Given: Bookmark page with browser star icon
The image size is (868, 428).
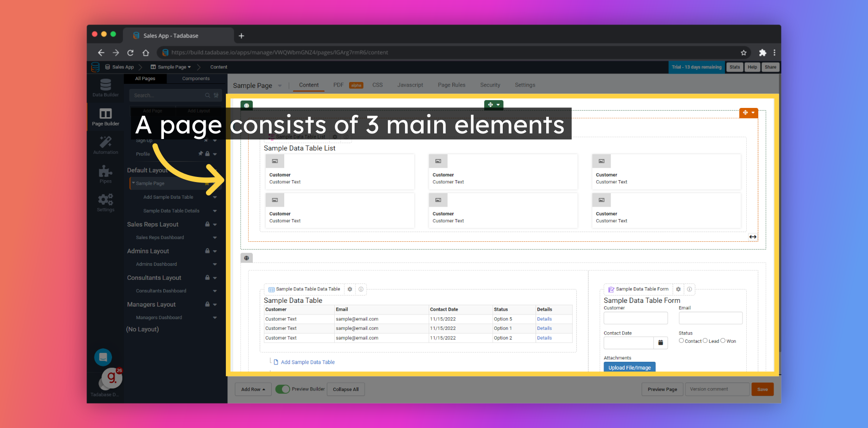Looking at the screenshot, I should coord(743,53).
